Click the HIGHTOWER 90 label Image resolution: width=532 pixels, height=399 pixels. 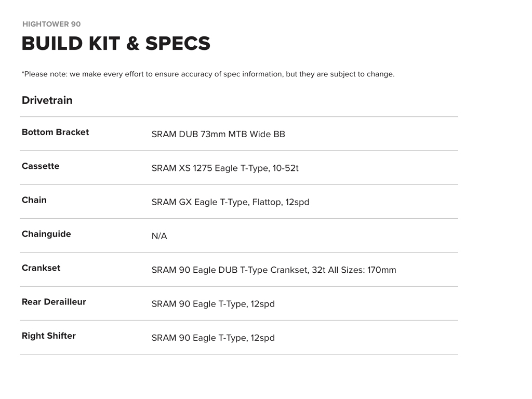tap(51, 24)
